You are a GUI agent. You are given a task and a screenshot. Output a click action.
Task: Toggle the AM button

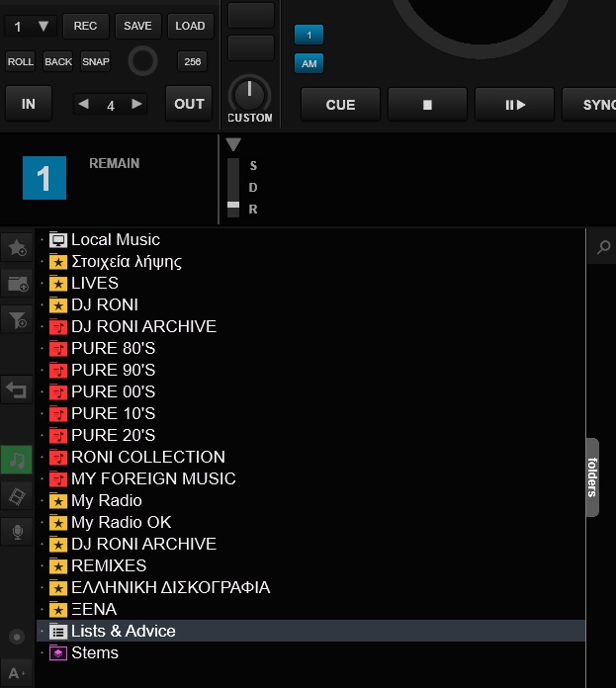click(308, 63)
